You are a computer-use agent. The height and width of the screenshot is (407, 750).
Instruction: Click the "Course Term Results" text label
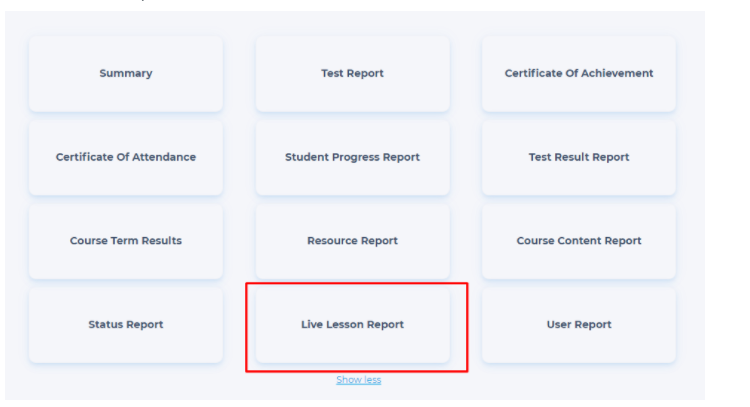[126, 241]
